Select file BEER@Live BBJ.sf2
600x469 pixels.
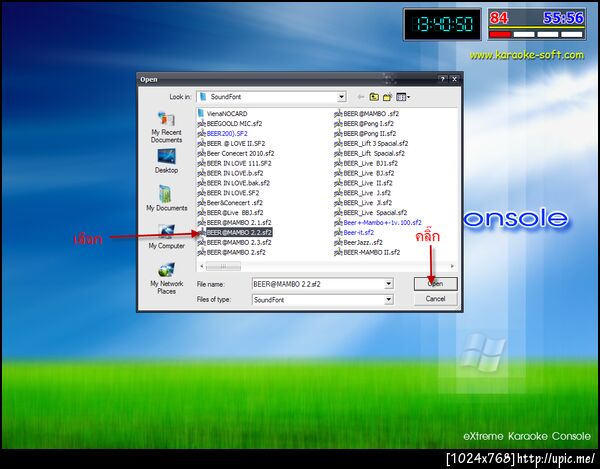[x=230, y=213]
